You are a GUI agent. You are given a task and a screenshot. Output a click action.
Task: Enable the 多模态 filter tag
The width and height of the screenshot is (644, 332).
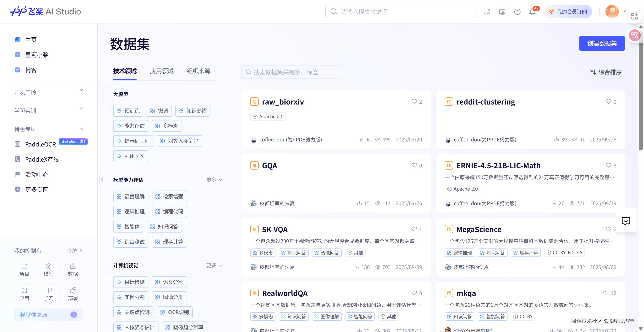pyautogui.click(x=167, y=126)
